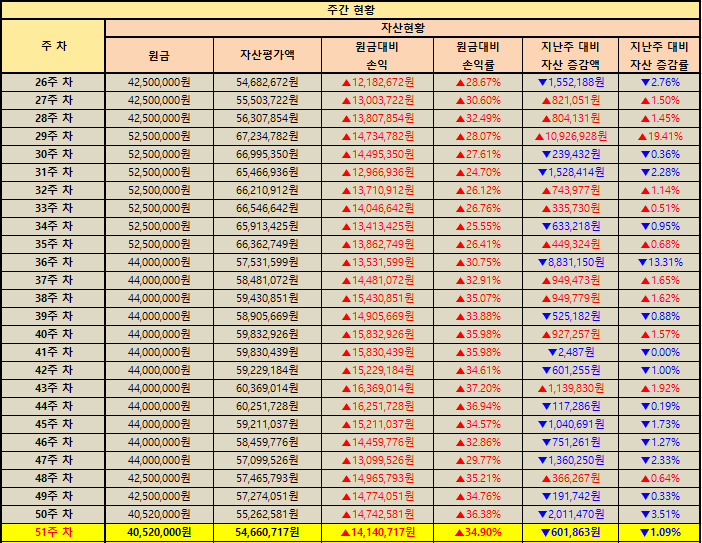Click the "지난주 대비 자산 증감률" header
Image resolution: width=702 pixels, height=543 pixels.
pos(659,55)
